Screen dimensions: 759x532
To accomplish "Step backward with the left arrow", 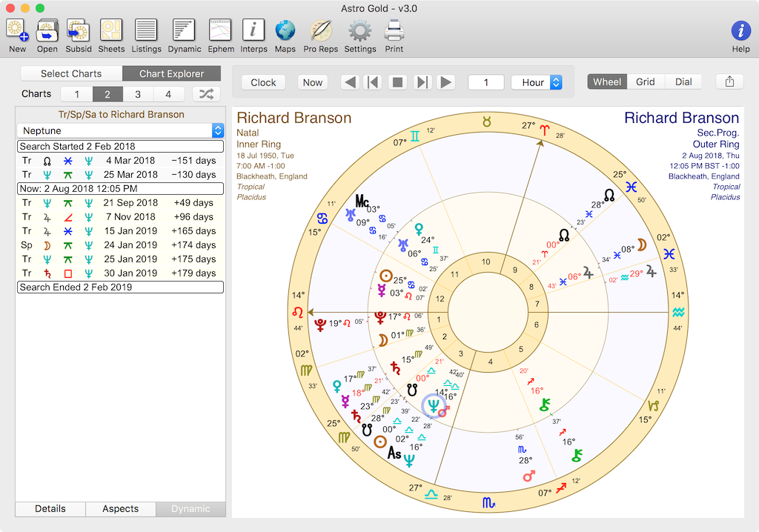I will 350,82.
